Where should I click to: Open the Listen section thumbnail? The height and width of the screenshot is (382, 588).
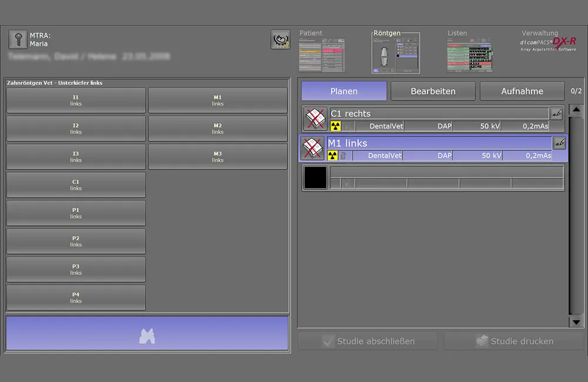pyautogui.click(x=469, y=55)
